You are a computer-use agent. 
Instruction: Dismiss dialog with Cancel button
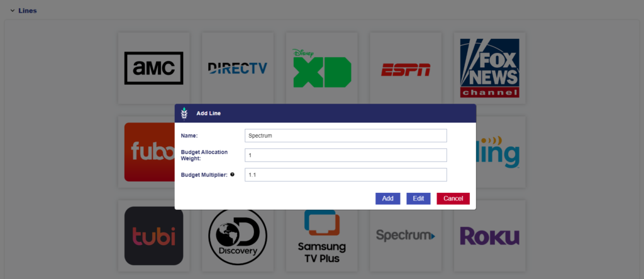(x=453, y=199)
